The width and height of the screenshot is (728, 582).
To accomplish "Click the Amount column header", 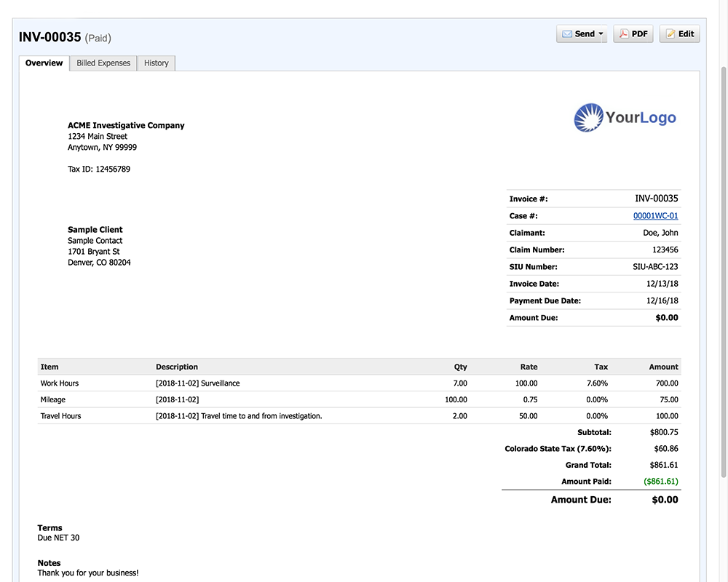I will pos(663,367).
